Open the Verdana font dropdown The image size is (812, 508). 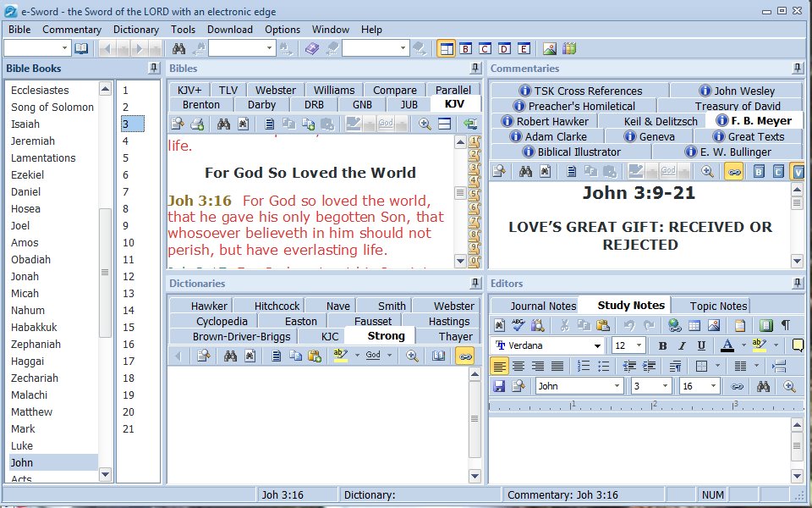point(597,345)
